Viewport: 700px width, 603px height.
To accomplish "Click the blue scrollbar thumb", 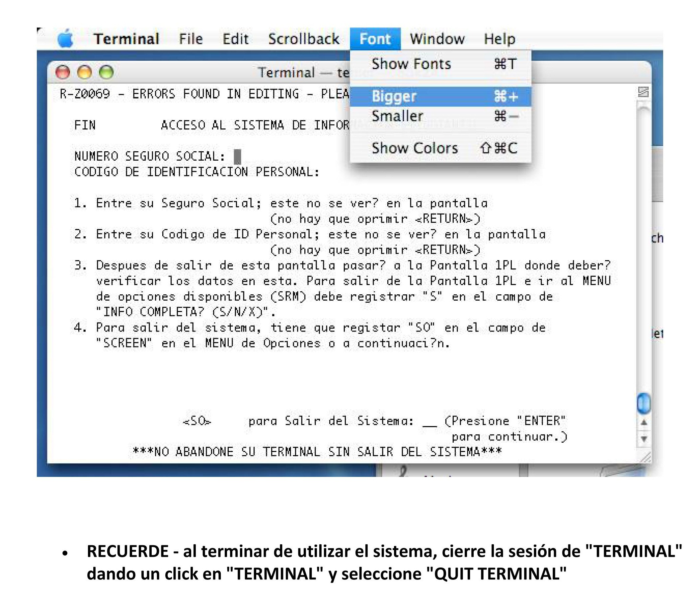I will [644, 403].
